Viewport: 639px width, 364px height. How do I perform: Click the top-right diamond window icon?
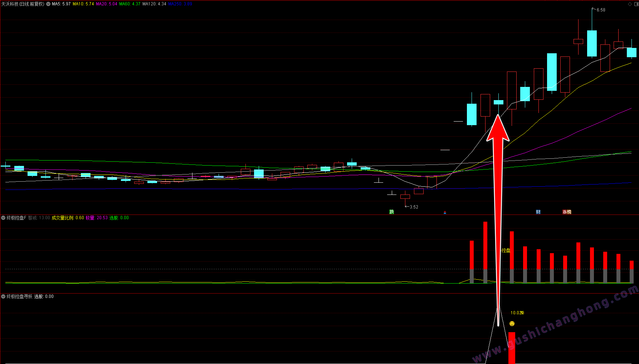point(630,4)
